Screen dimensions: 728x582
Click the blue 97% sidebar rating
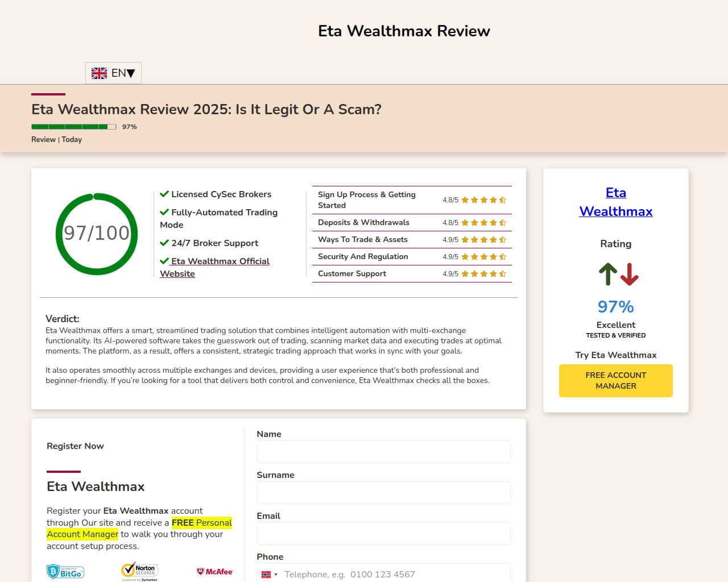tap(616, 307)
